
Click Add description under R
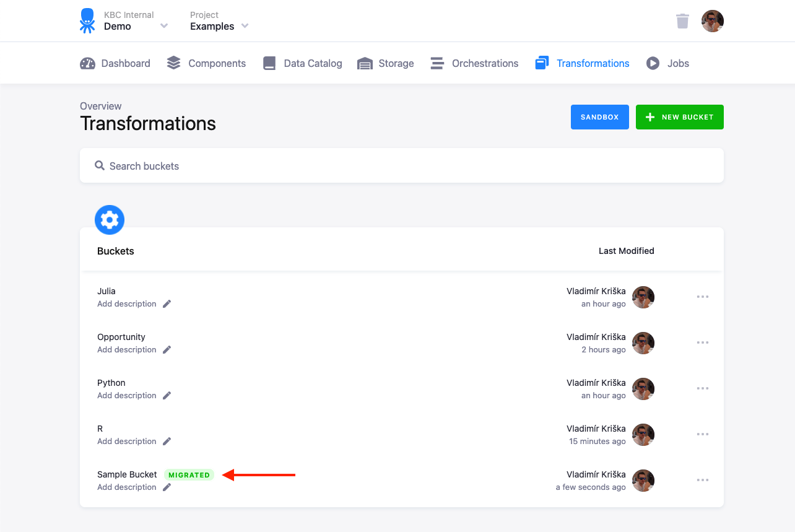127,442
